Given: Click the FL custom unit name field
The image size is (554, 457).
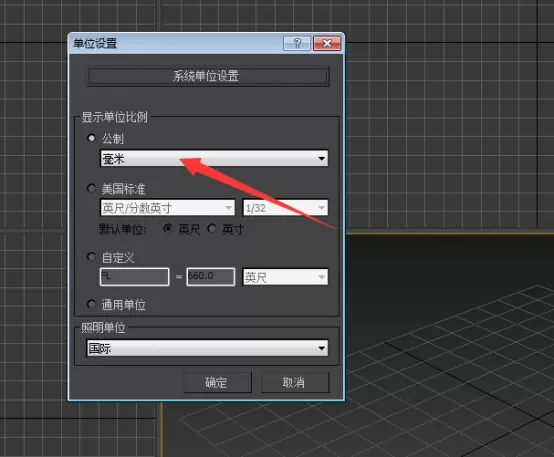Looking at the screenshot, I should point(135,277).
